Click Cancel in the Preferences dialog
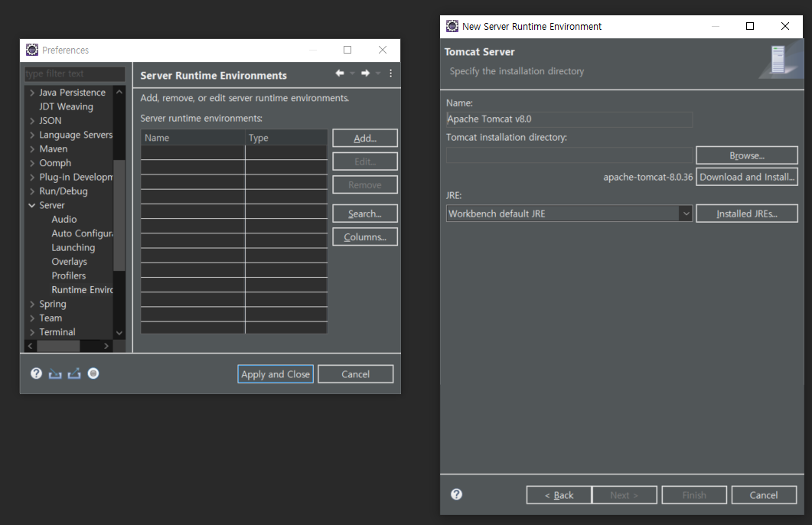Image resolution: width=812 pixels, height=525 pixels. click(356, 373)
